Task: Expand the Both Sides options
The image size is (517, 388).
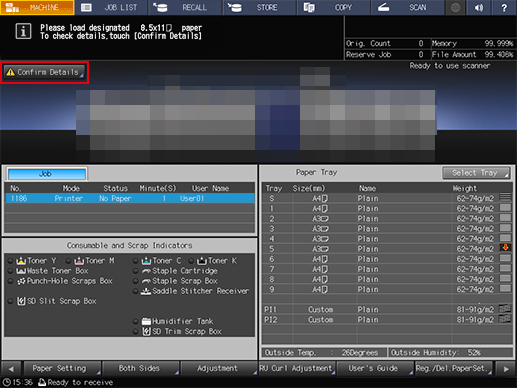Action: coord(141,368)
